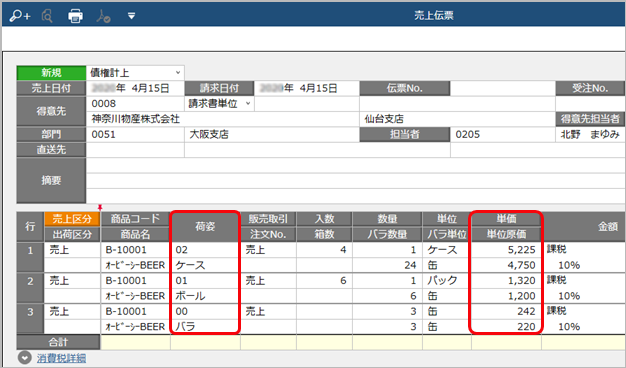
Task: Open the 債権計上 dropdown
Action: [x=178, y=73]
